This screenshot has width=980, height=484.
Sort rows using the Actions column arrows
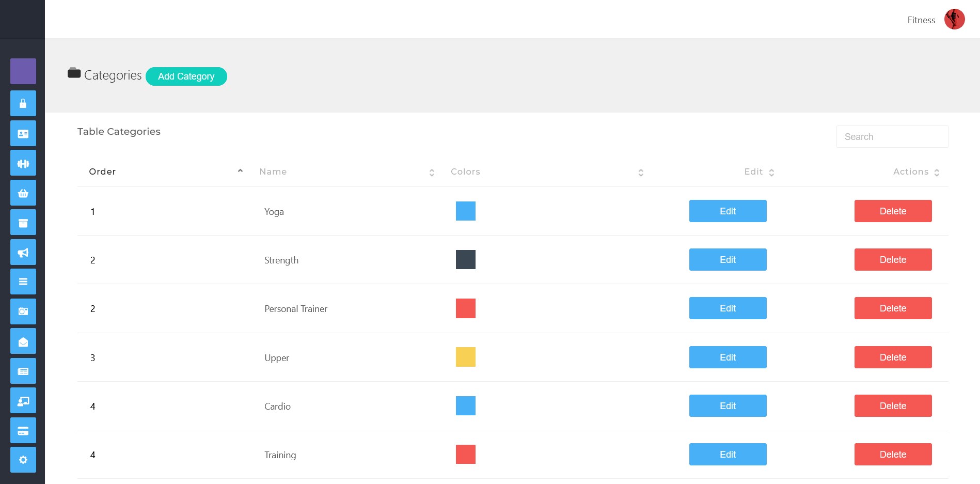pos(937,172)
